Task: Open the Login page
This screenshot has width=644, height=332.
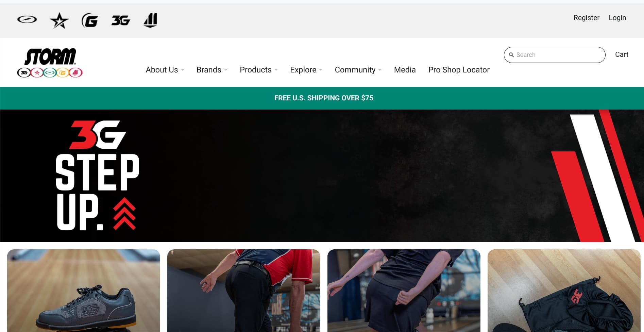Action: (617, 18)
